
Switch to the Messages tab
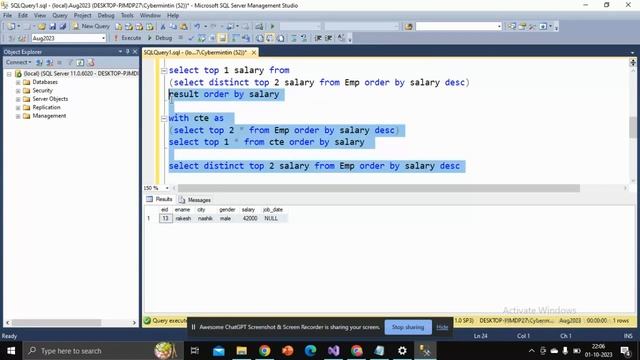[195, 200]
